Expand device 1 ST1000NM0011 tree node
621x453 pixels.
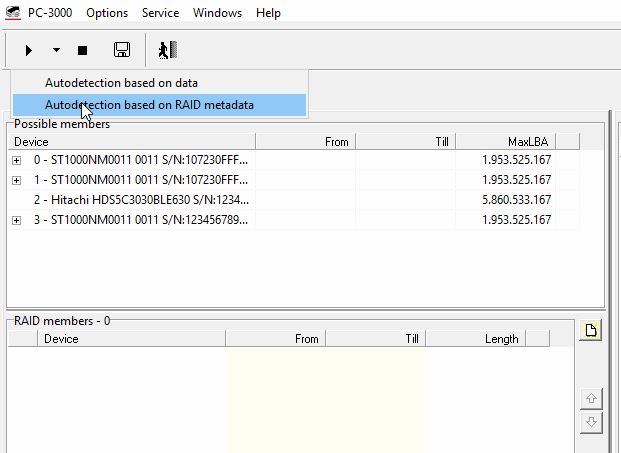[x=16, y=180]
